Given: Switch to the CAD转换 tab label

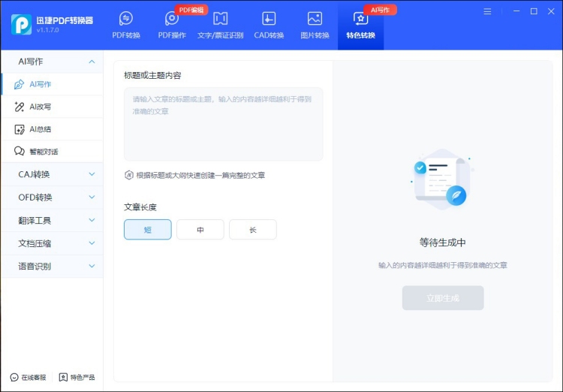Looking at the screenshot, I should click(x=269, y=35).
